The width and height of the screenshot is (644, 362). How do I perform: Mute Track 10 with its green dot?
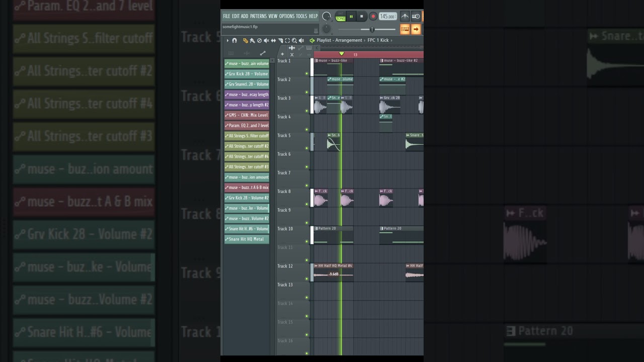pyautogui.click(x=306, y=241)
